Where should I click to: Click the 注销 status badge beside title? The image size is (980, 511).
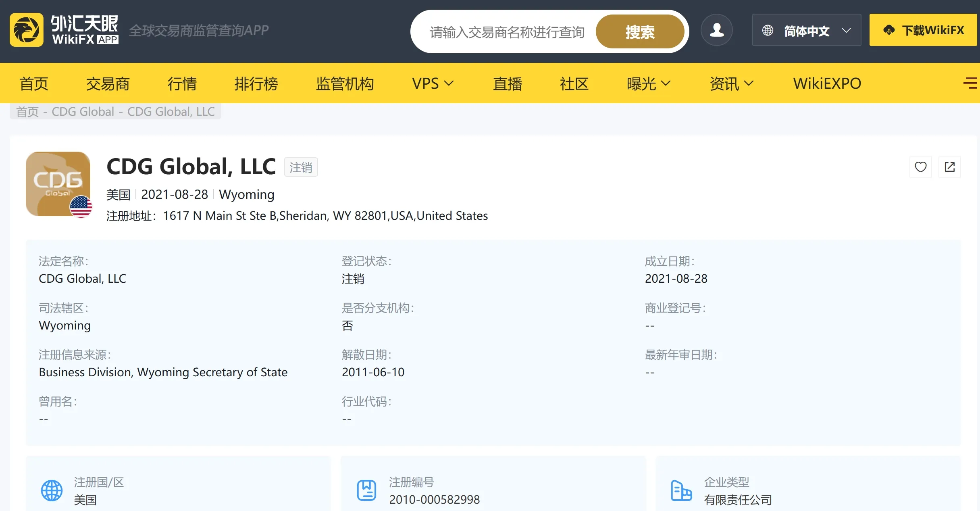301,167
